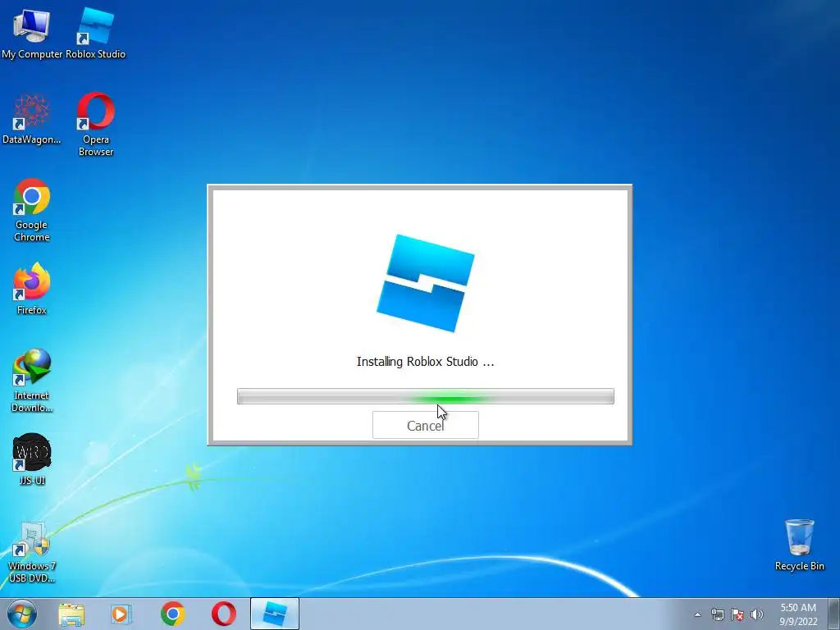Open Google Chrome from the taskbar
Image resolution: width=840 pixels, height=630 pixels.
tap(172, 614)
